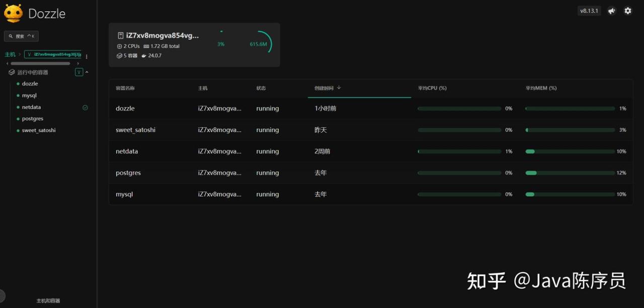Click the cube icon beside 5 容器
Viewport: 644px width, 308px height.
[x=119, y=55]
